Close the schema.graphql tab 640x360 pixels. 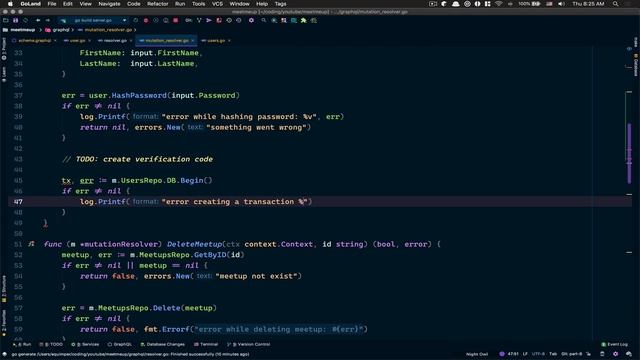click(x=55, y=40)
